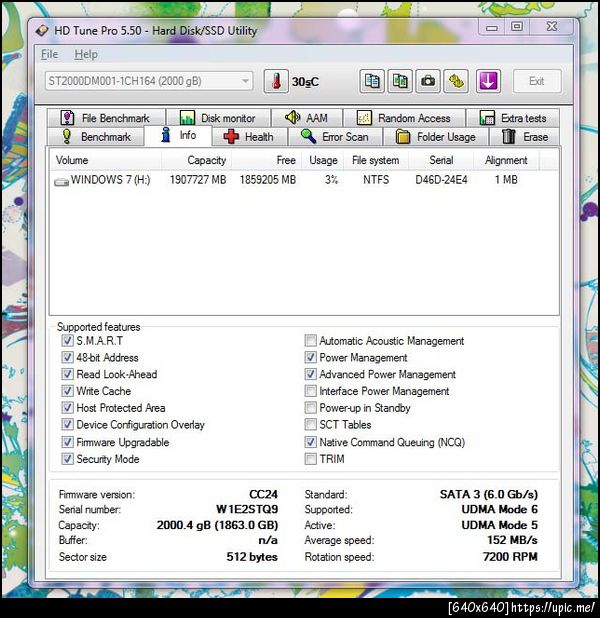Click the 7200 RPM rotation speed value

pyautogui.click(x=510, y=557)
